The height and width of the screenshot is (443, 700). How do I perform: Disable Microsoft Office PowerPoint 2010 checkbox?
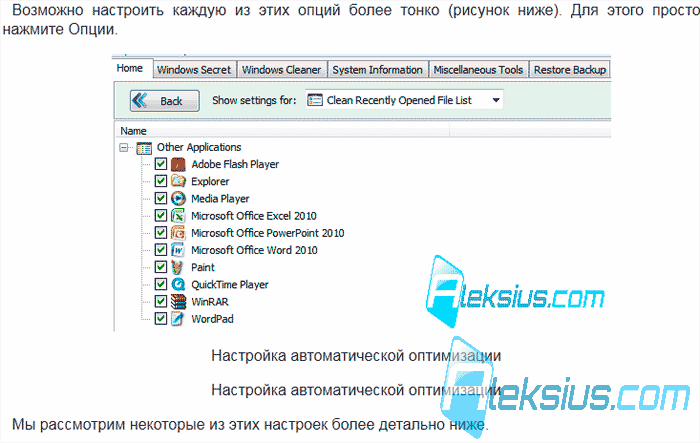[x=161, y=233]
